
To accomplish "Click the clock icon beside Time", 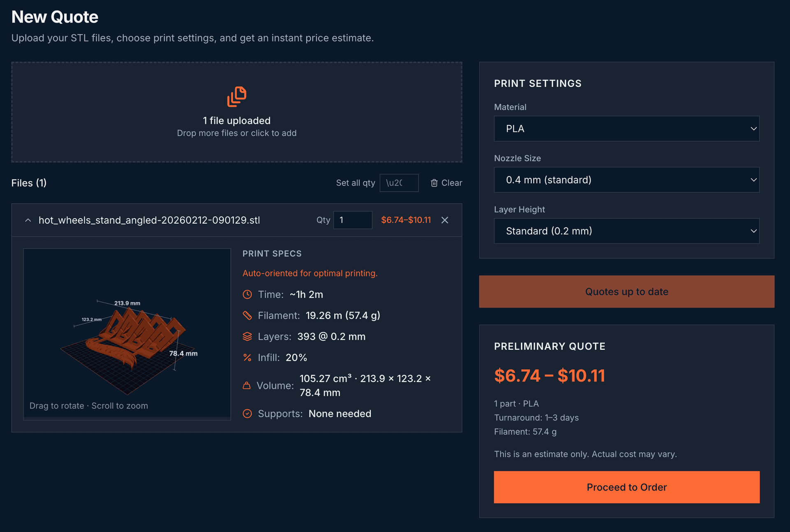I will (x=247, y=294).
